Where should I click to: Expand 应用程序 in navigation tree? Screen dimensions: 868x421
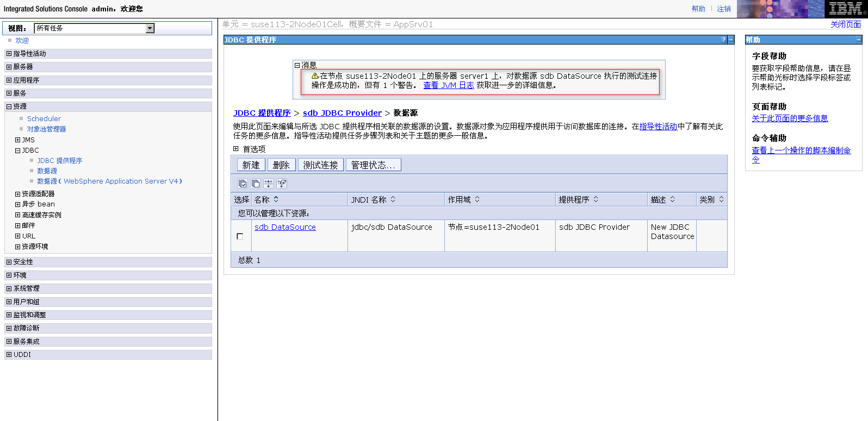point(9,80)
